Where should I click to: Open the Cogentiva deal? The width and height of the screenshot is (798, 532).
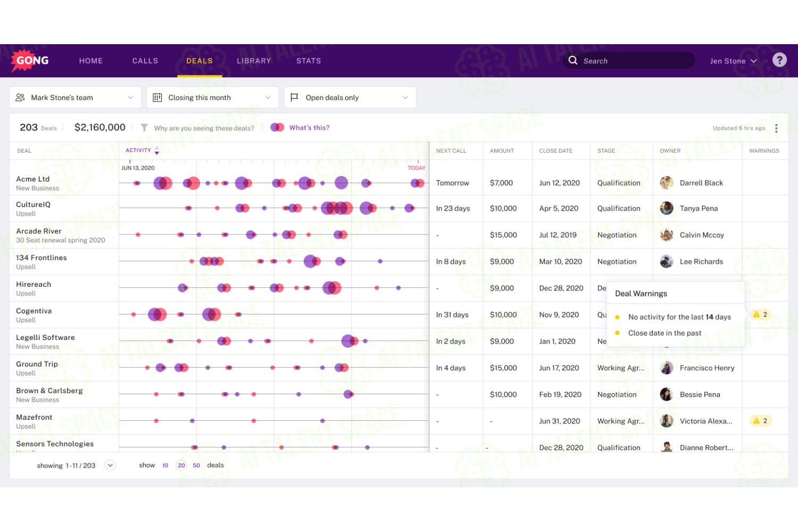(x=34, y=311)
